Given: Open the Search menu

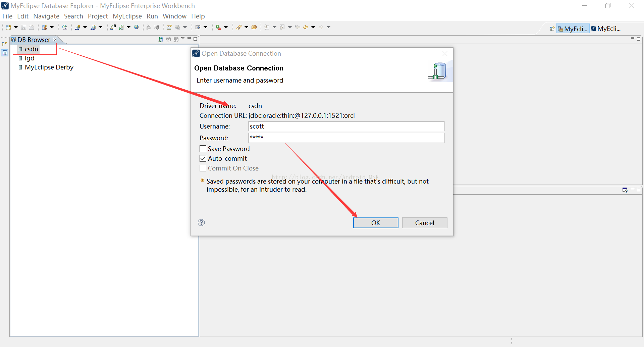Looking at the screenshot, I should [x=73, y=16].
